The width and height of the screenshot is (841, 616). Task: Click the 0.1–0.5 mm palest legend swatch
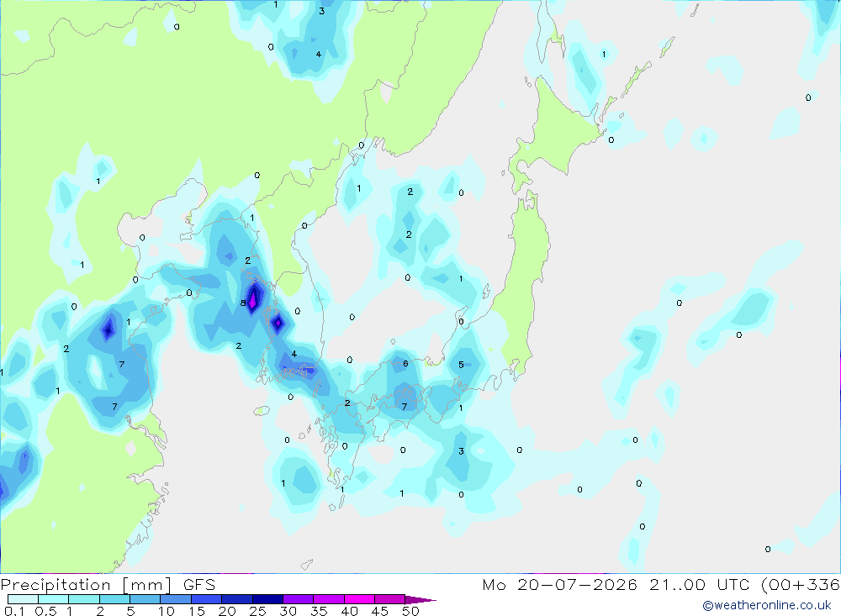tap(23, 599)
